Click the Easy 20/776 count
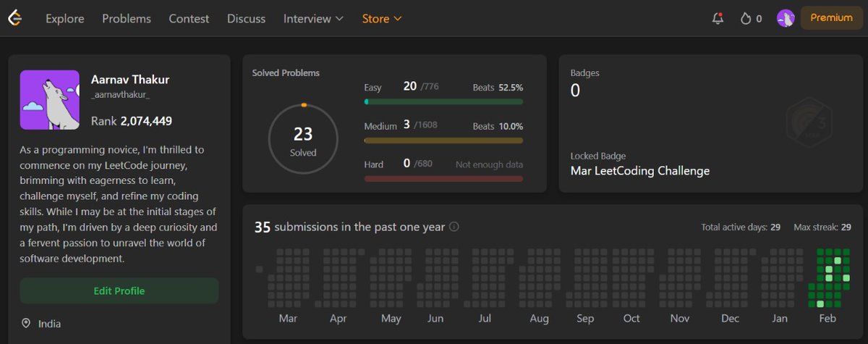Screen dimensions: 868x344 421,87
